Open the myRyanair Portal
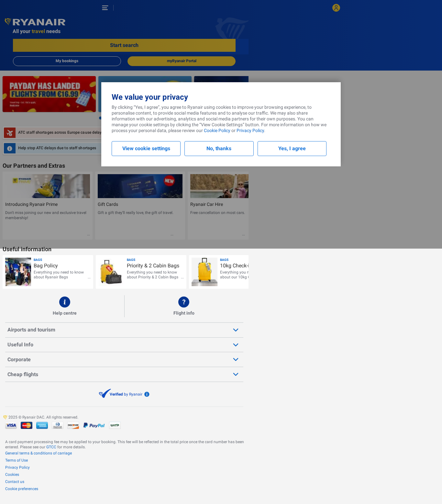Image resolution: width=442 pixels, height=504 pixels. tap(182, 61)
